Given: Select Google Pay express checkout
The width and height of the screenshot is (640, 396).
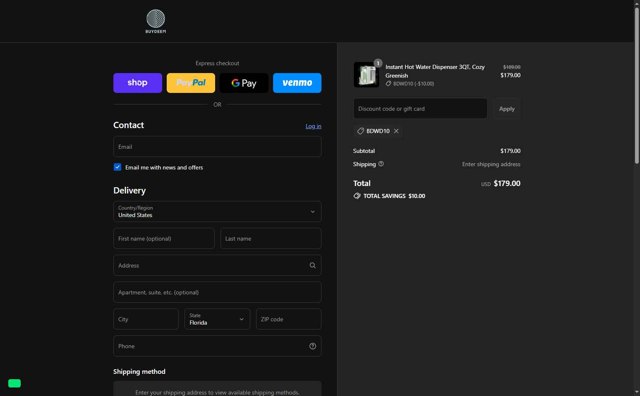Looking at the screenshot, I should click(x=244, y=83).
